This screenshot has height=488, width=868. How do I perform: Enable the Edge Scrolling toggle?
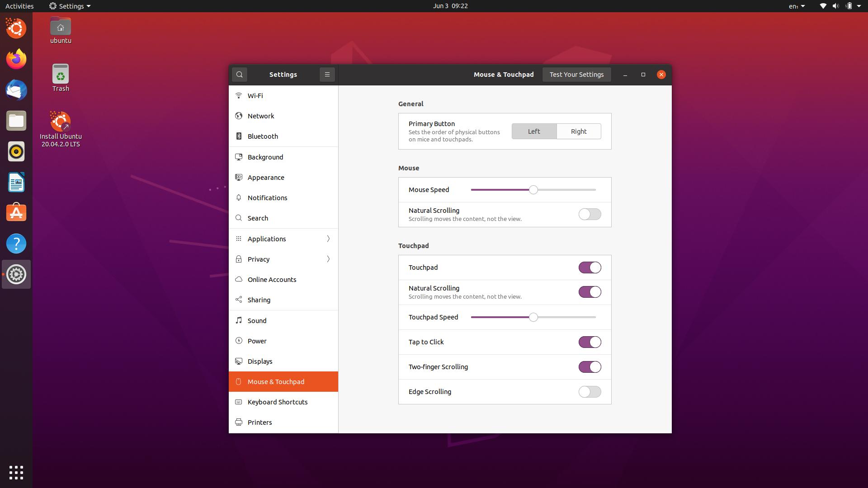(x=590, y=392)
